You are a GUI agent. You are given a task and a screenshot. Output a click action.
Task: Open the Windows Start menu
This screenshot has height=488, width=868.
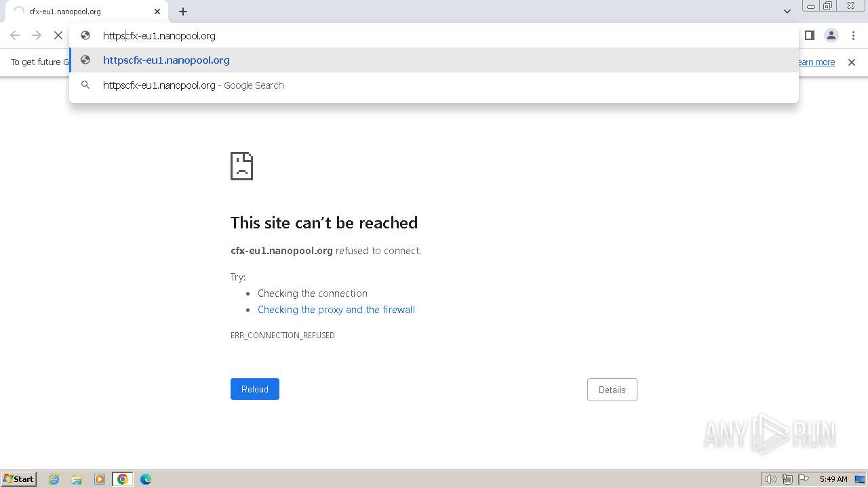[19, 479]
